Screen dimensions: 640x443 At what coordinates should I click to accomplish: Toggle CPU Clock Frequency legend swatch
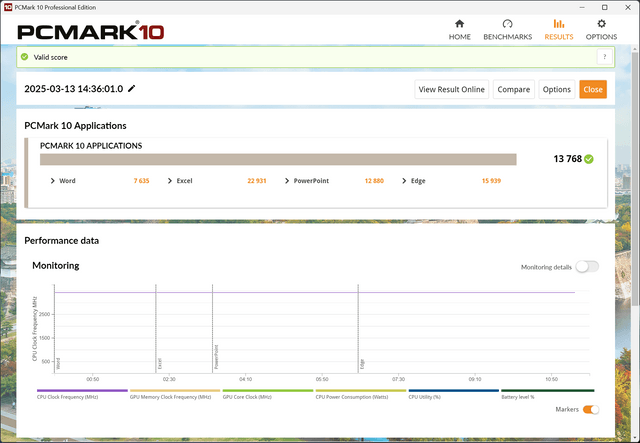tap(82, 391)
